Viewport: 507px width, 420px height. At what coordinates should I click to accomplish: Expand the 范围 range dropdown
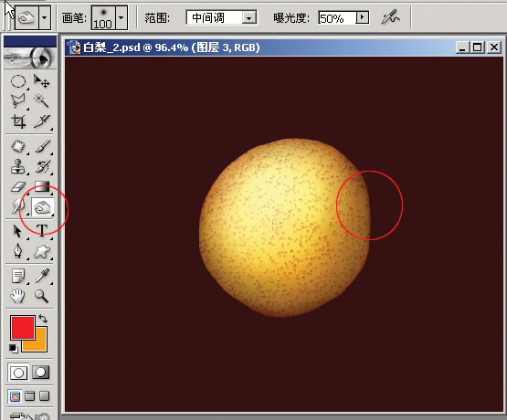click(249, 18)
